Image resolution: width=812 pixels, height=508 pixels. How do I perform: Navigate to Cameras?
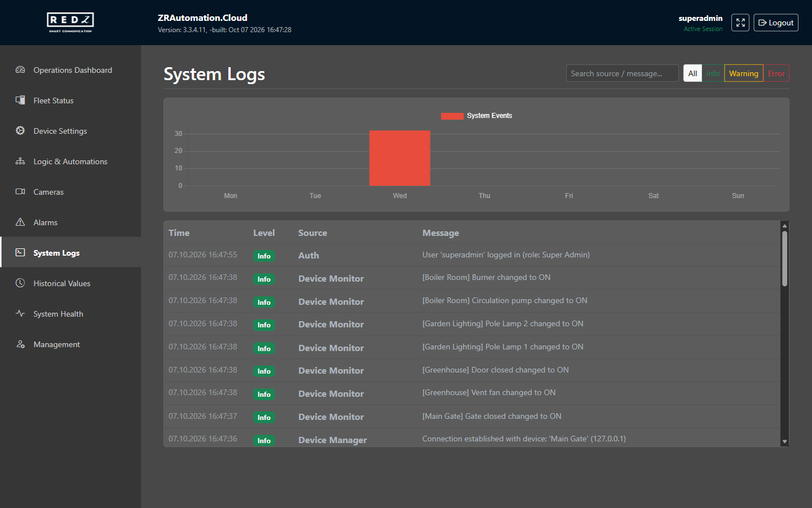(70, 192)
